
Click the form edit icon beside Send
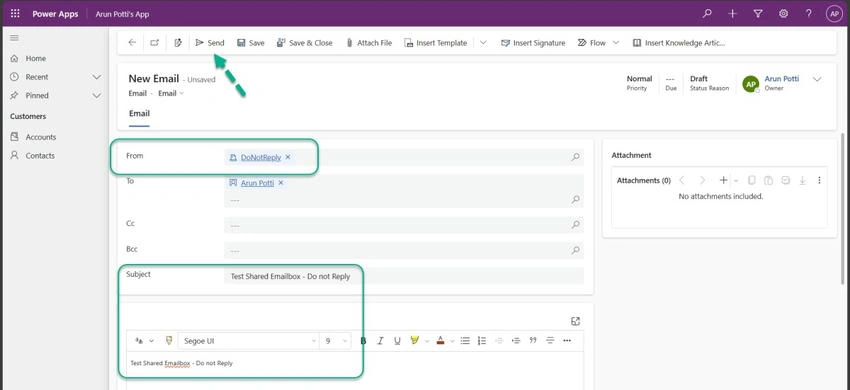coord(178,42)
